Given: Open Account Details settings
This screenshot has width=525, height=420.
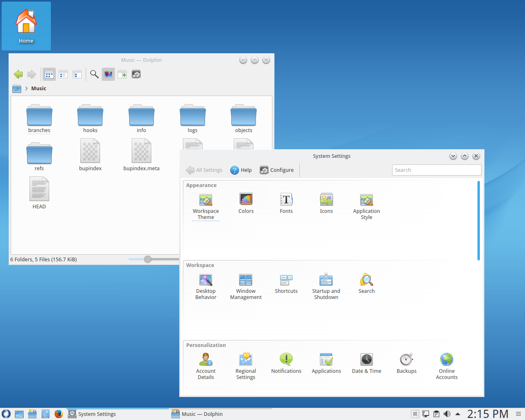Looking at the screenshot, I should (x=205, y=367).
